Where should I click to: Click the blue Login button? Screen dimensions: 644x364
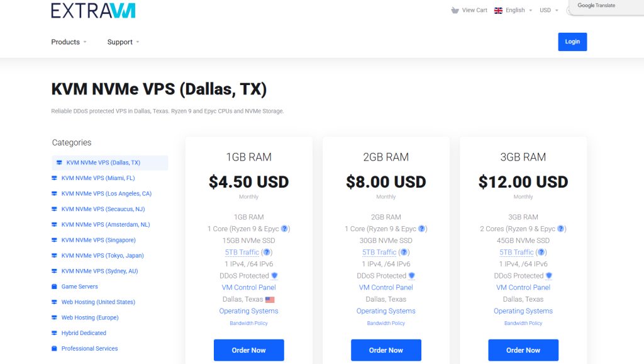[x=572, y=42]
